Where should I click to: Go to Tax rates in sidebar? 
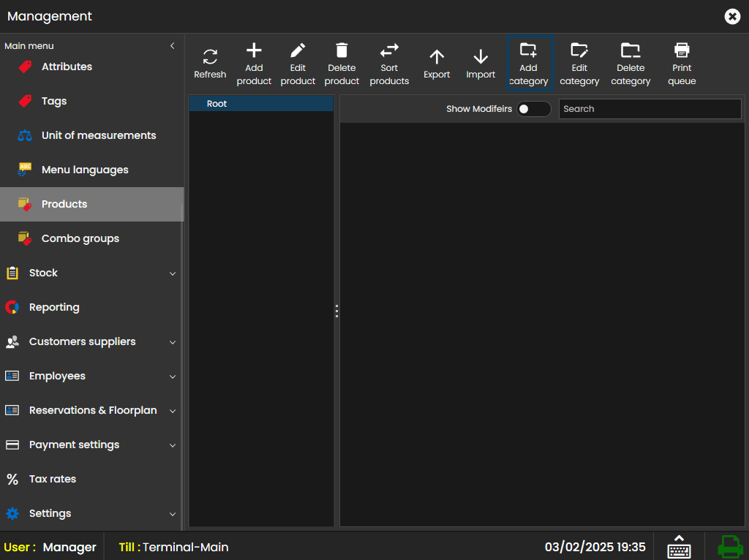tap(53, 479)
